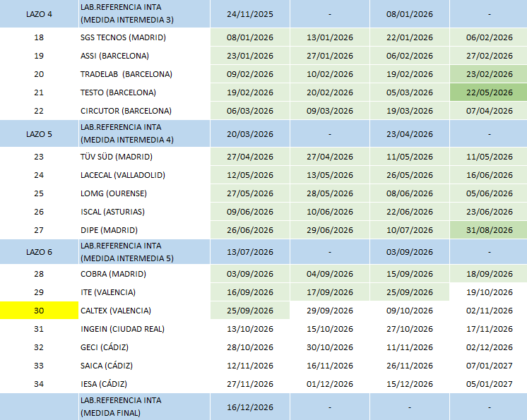Select the LAZO 4 cell
The image size is (527, 420).
pos(39,14)
